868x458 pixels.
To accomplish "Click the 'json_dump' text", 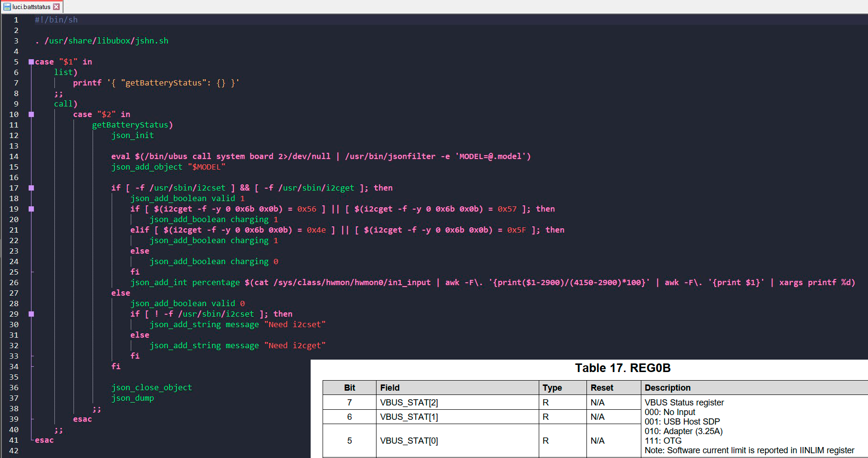I will click(x=133, y=398).
